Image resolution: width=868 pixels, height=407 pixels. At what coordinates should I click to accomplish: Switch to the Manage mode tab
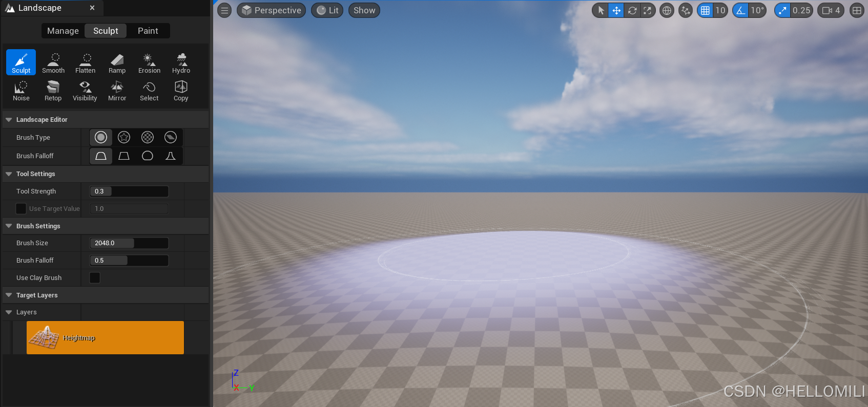pos(63,31)
